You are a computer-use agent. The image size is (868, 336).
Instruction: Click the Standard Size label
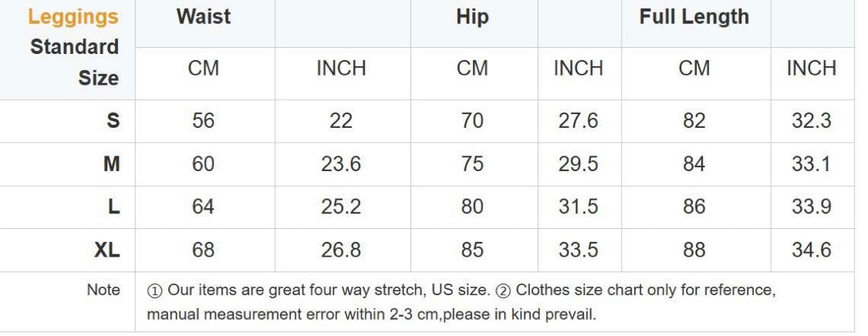(x=74, y=62)
